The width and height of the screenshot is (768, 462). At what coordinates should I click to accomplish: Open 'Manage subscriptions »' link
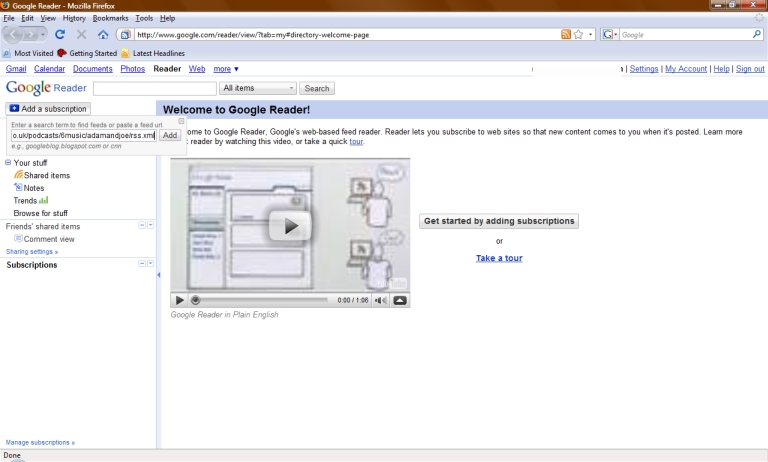(x=40, y=442)
